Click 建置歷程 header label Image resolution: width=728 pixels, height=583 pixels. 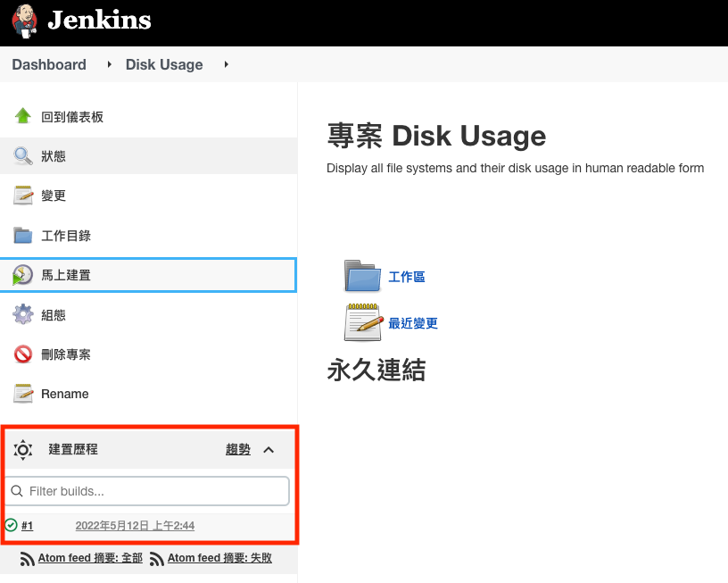tap(73, 449)
